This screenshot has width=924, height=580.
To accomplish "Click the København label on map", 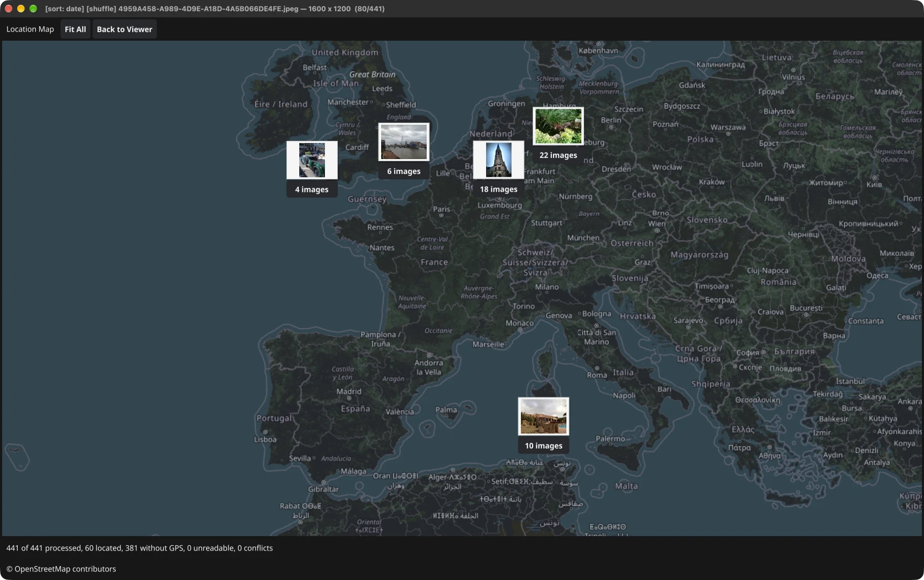I will (599, 50).
